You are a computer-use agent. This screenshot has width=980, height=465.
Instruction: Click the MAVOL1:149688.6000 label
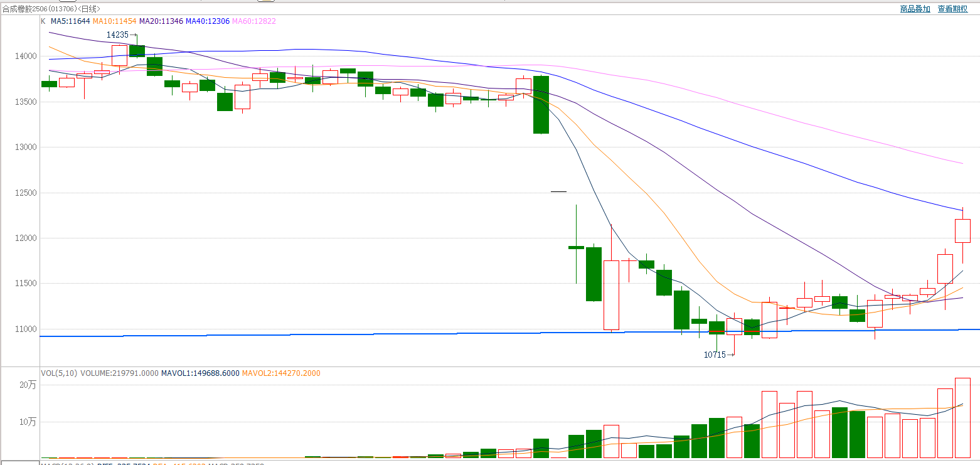(200, 373)
